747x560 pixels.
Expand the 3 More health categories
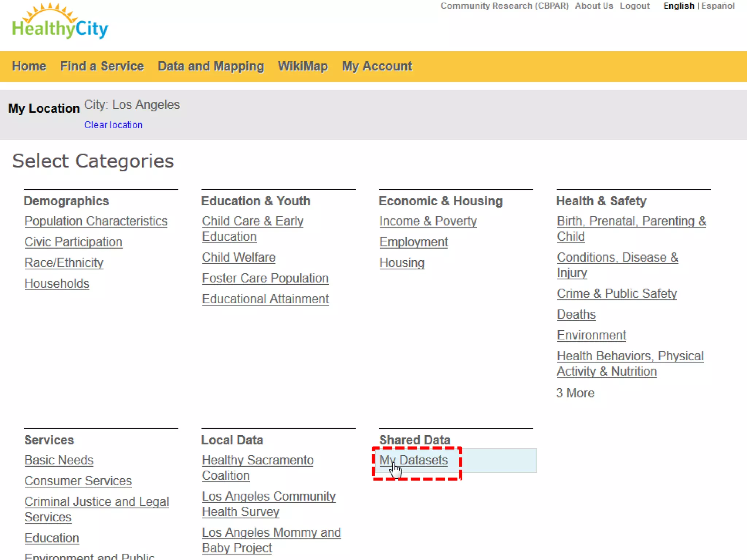pos(575,393)
